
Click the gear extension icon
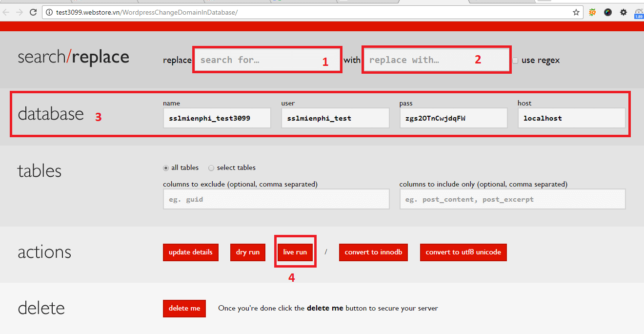[624, 12]
